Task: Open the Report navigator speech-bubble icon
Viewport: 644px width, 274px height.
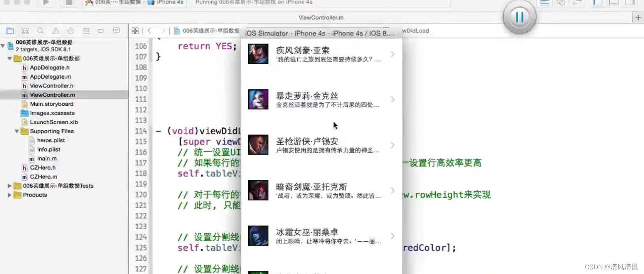Action: coord(116,31)
